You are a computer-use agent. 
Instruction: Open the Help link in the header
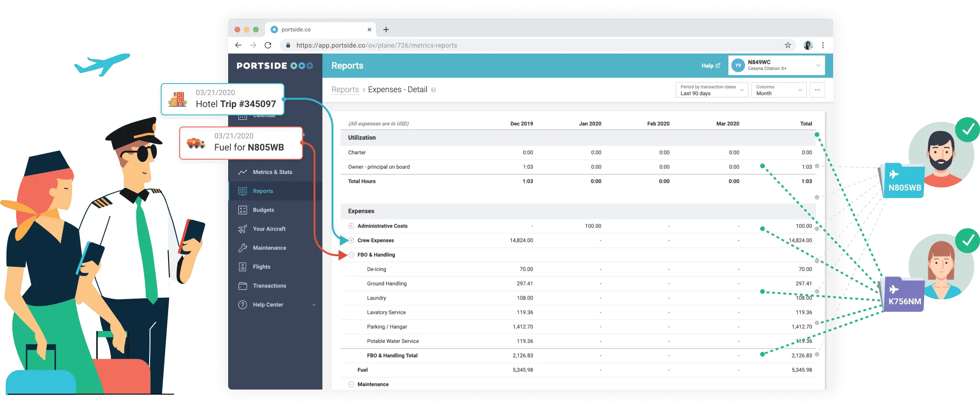pos(711,66)
